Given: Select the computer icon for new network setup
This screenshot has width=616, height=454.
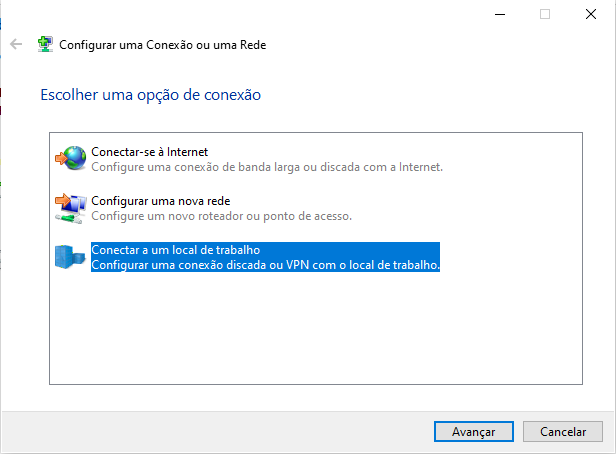Looking at the screenshot, I should (x=71, y=208).
